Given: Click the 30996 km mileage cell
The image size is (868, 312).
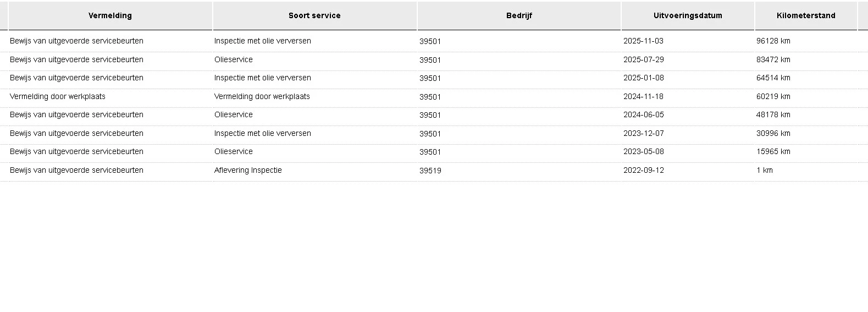Looking at the screenshot, I should tap(773, 134).
